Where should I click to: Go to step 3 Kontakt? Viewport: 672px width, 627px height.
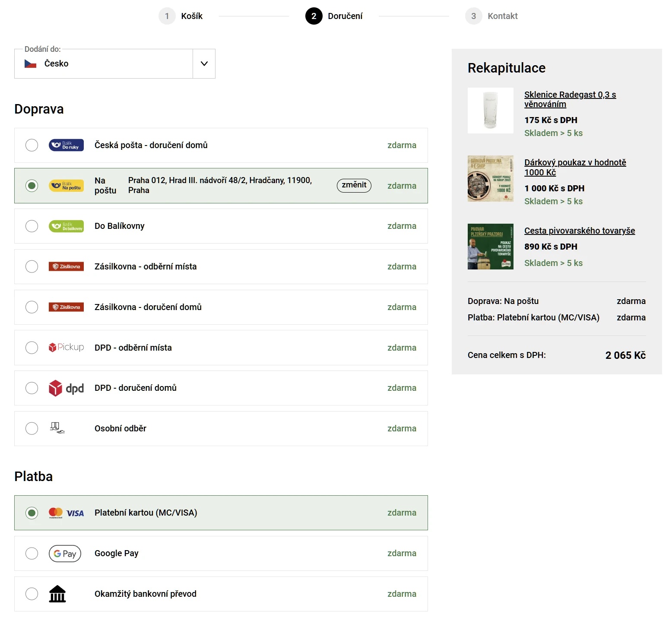coord(491,16)
